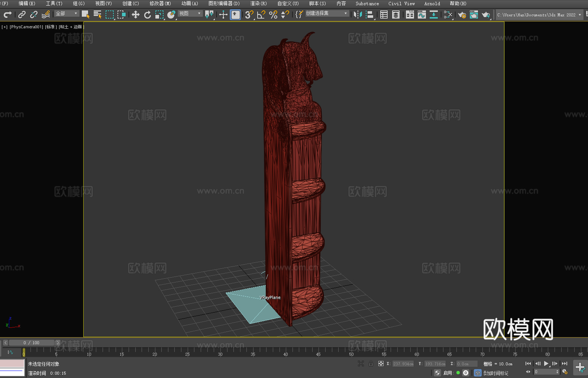The image size is (588, 378).
Task: Open the Civil View menu
Action: [401, 3]
